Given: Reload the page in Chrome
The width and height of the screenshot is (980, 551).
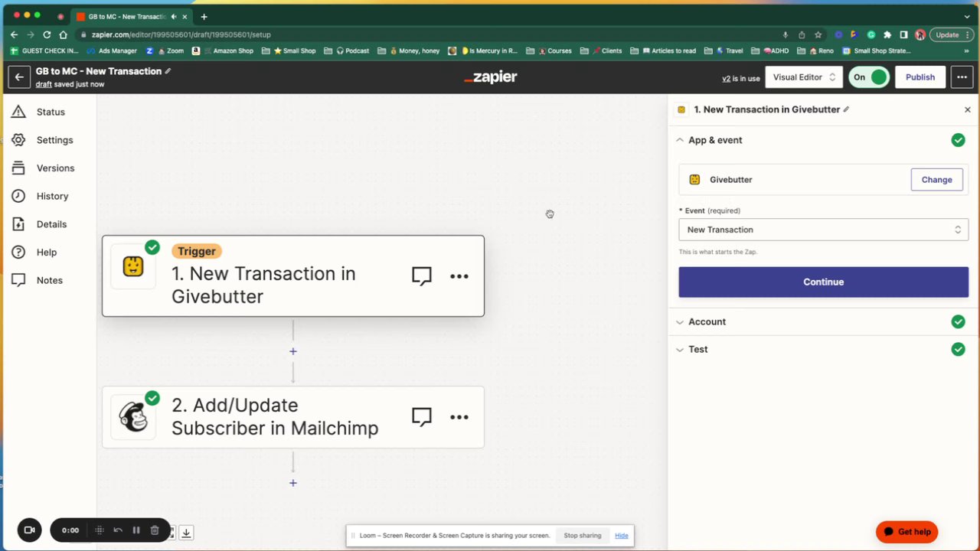Looking at the screenshot, I should pos(47,34).
